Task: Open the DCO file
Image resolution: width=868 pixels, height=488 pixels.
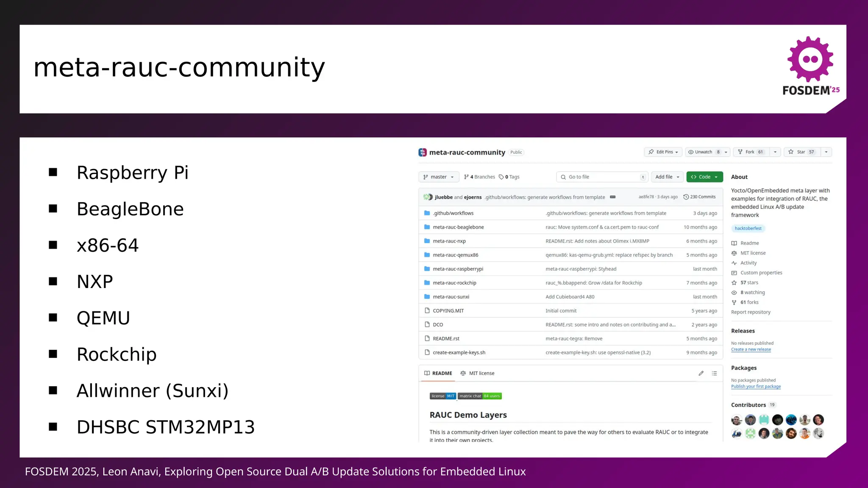Action: pos(438,325)
